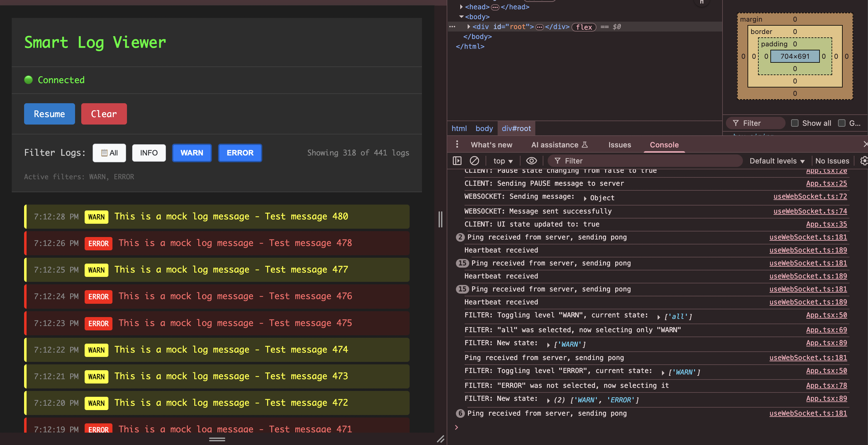Toggle the INFO log filter
868x445 pixels.
149,153
